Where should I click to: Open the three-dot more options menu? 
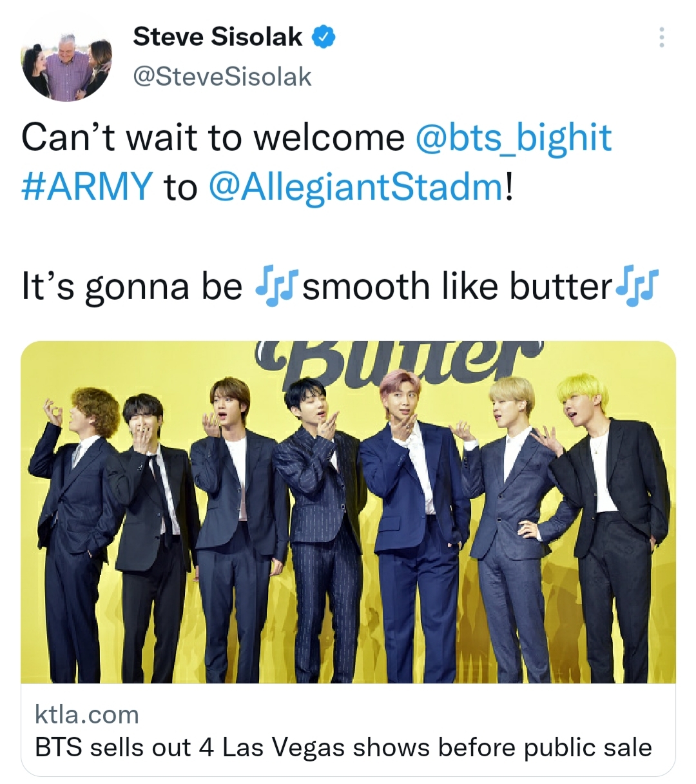pos(661,39)
